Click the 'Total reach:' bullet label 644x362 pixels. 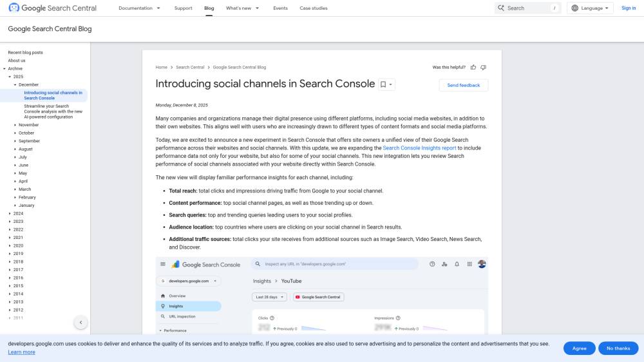(183, 191)
